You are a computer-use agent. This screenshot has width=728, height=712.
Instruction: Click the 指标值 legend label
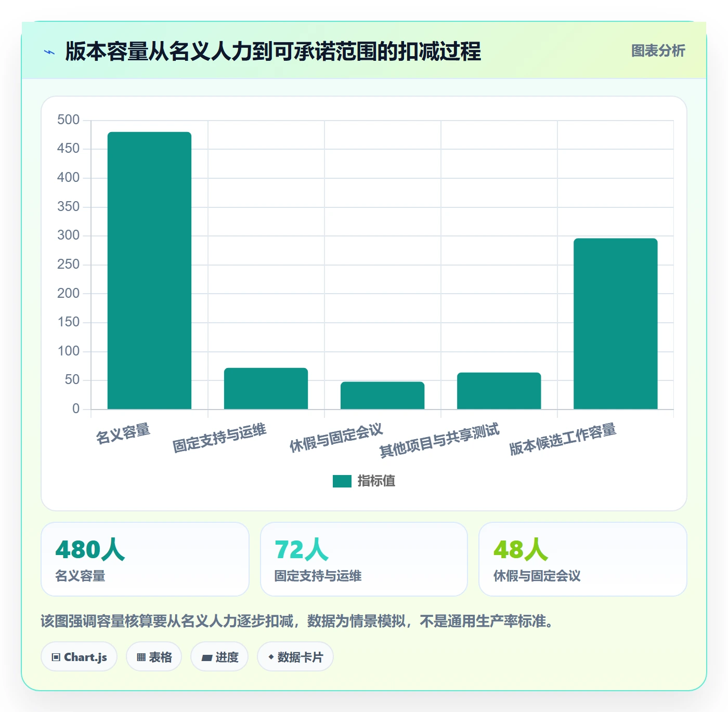tap(376, 481)
